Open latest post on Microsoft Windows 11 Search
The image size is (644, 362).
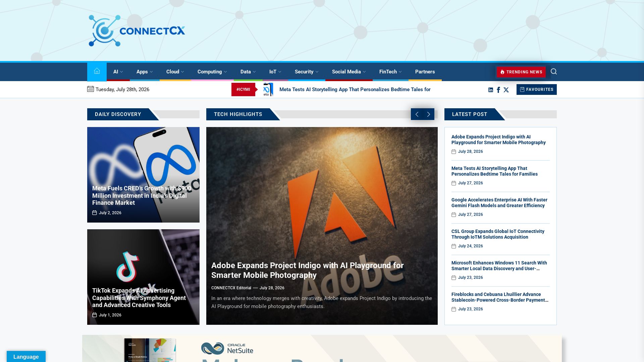499,266
